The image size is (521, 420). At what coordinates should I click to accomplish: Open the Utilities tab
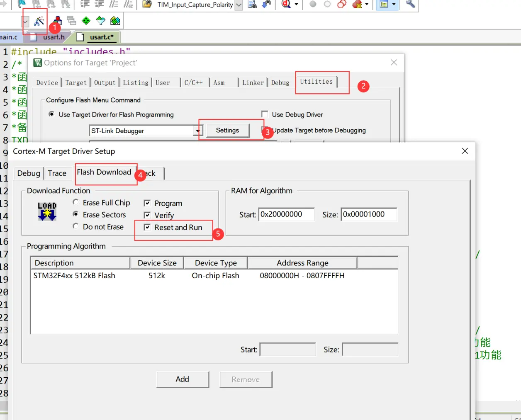click(x=316, y=82)
